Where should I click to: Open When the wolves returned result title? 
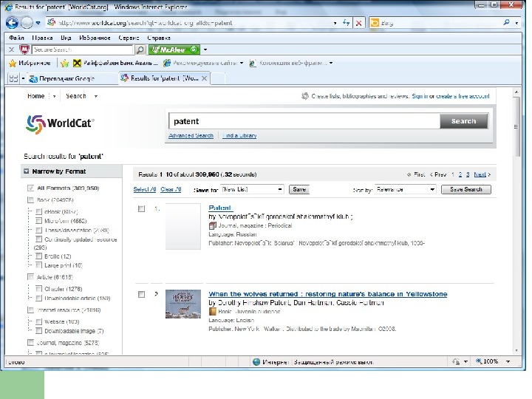click(328, 294)
